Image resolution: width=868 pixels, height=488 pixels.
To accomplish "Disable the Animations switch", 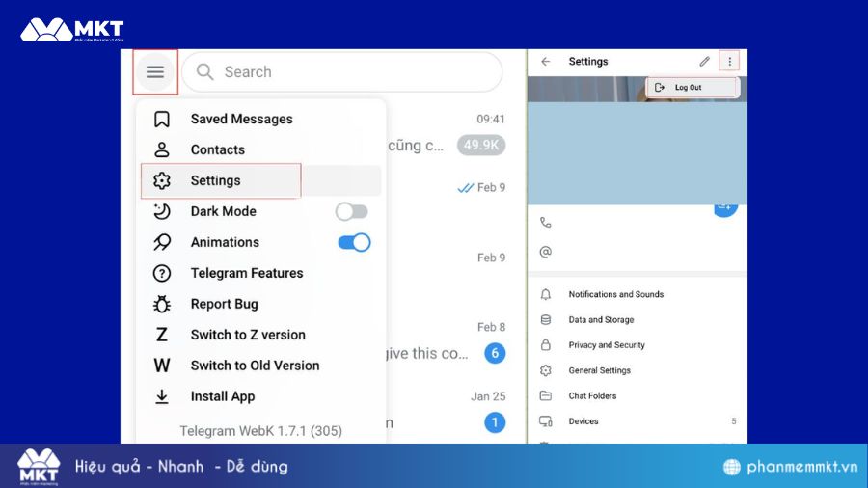I will click(354, 242).
